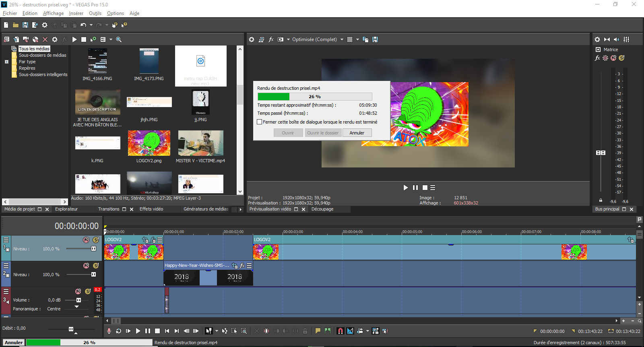Mute audio track 3

78,291
